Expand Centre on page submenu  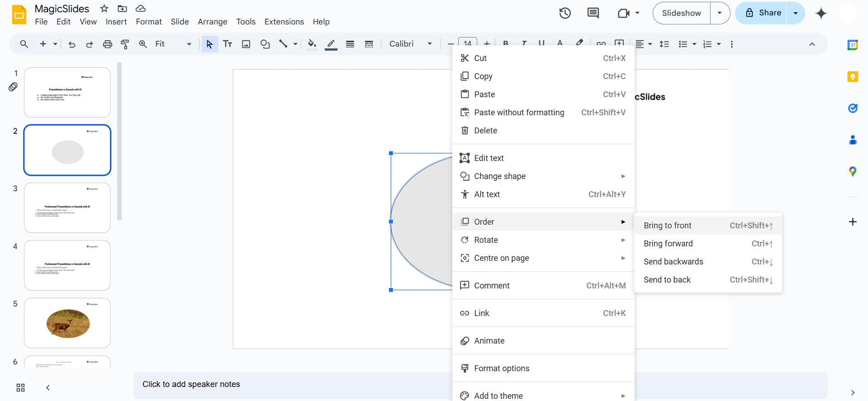543,258
